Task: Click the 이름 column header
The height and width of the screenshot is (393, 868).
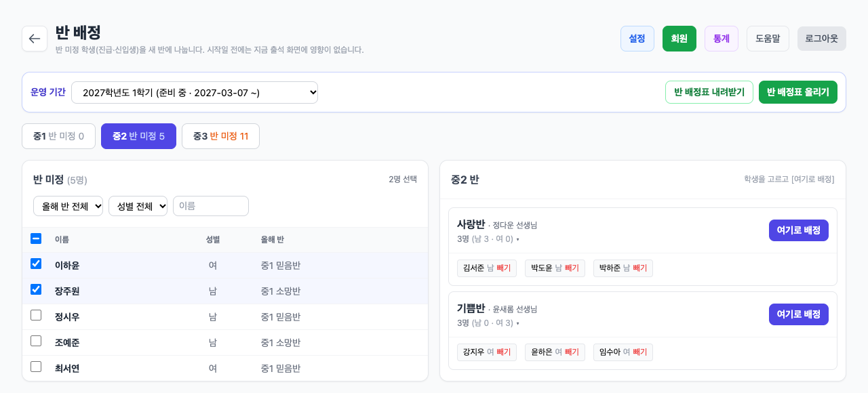Action: (62, 239)
